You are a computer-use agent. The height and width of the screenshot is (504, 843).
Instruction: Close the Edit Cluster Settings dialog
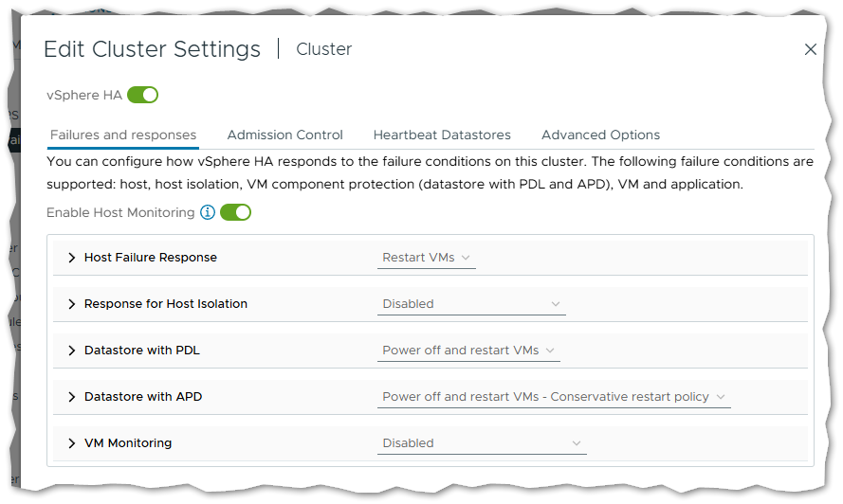tap(810, 49)
